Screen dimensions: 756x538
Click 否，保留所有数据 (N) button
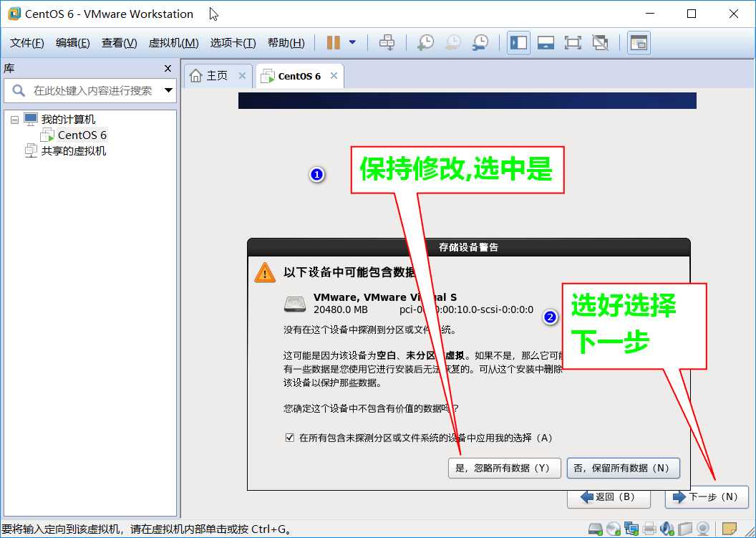pos(624,468)
